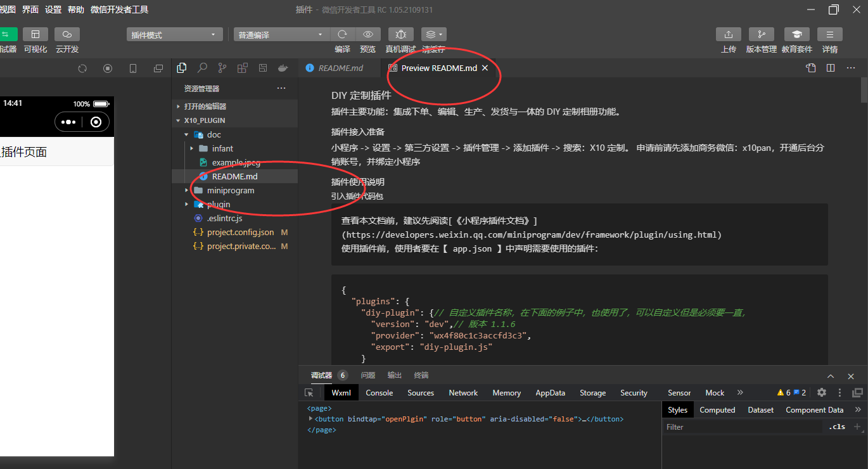Switch to the 终端 panel tab
Screen dimensions: 868x469
421,375
